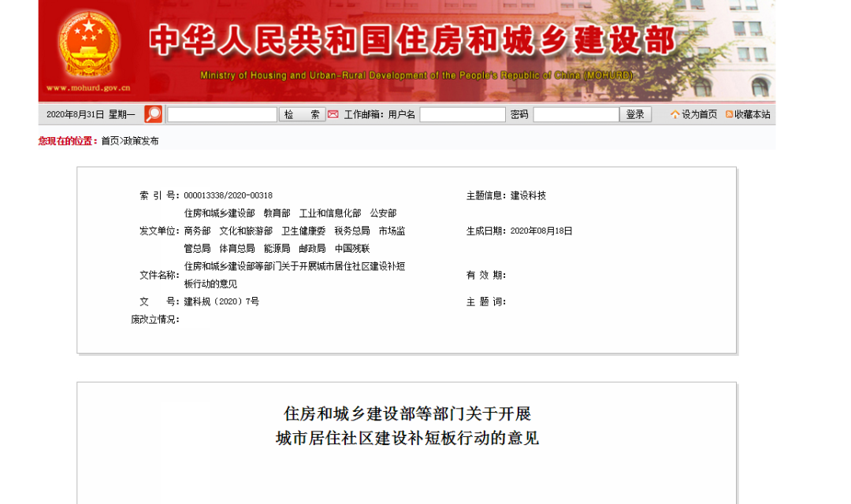Click the English MOHURD subtitle in the banner
This screenshot has width=851, height=504.
pos(416,76)
